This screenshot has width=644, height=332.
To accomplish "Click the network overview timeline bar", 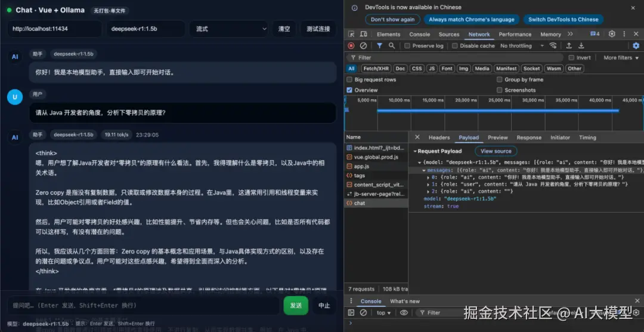I will tap(498, 110).
